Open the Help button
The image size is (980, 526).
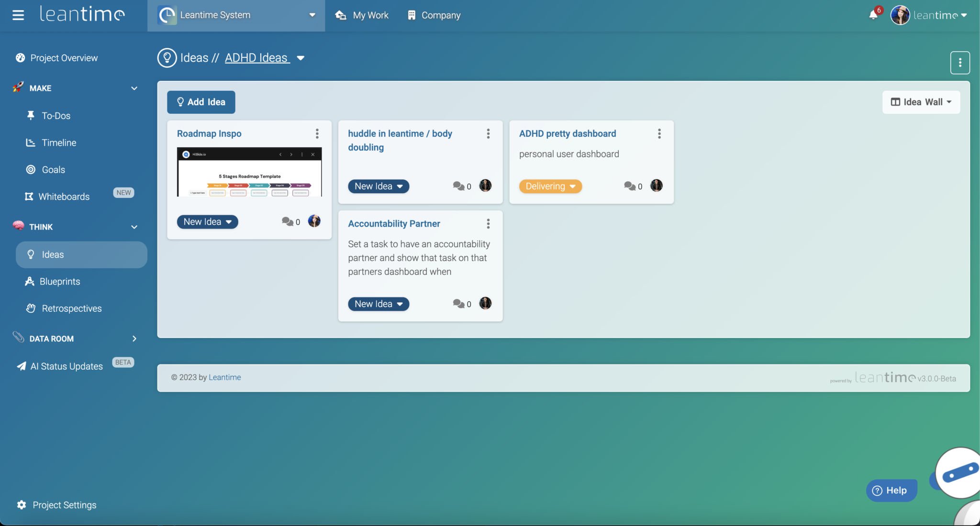(891, 490)
